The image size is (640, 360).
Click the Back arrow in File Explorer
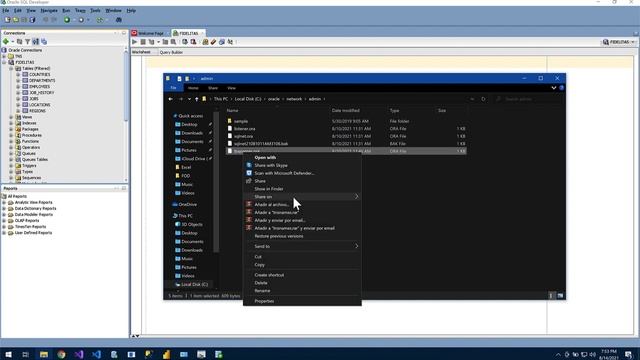tap(171, 99)
